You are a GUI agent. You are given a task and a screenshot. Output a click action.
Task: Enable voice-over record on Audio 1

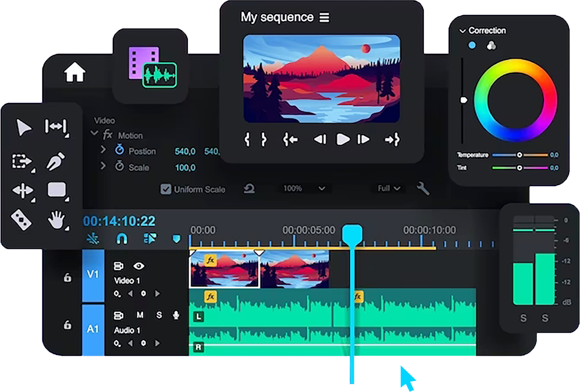pyautogui.click(x=176, y=315)
